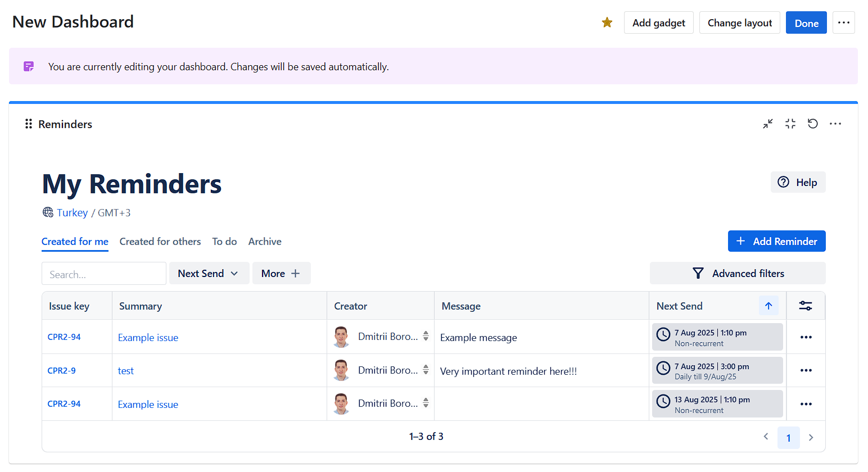Image resolution: width=868 pixels, height=472 pixels.
Task: Open the Turkey timezone link
Action: 72,213
